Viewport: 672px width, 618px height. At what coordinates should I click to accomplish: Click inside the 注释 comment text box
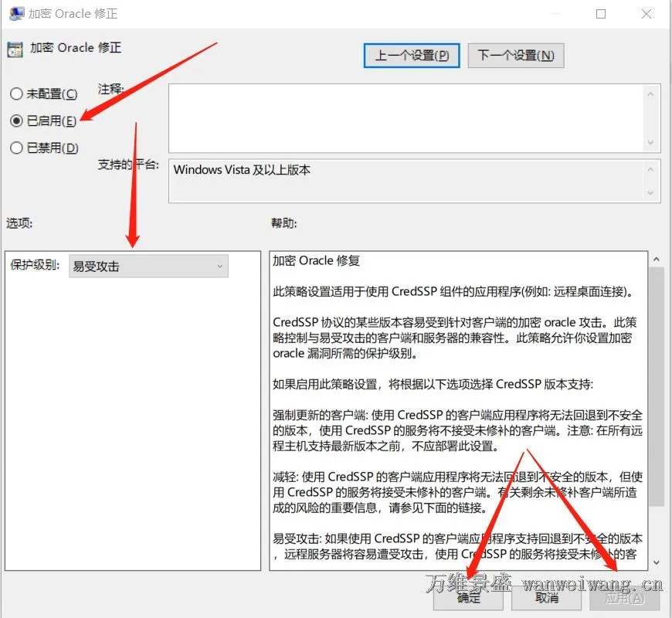pos(406,118)
